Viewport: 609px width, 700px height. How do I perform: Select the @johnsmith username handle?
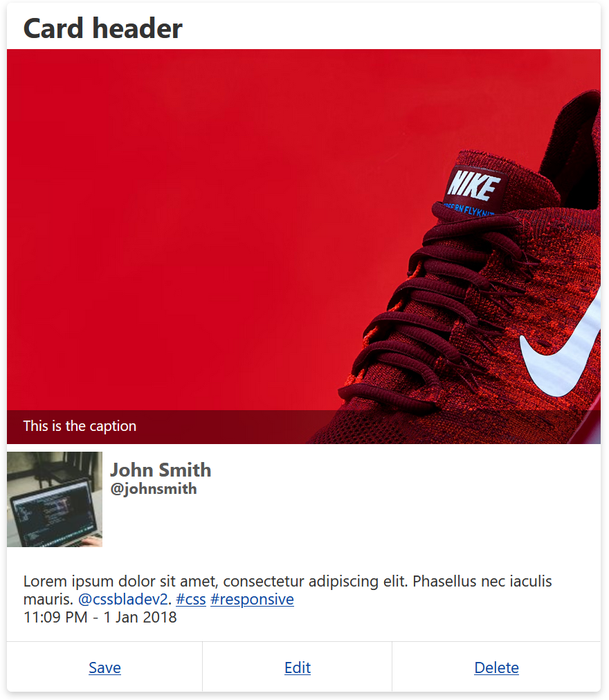153,489
